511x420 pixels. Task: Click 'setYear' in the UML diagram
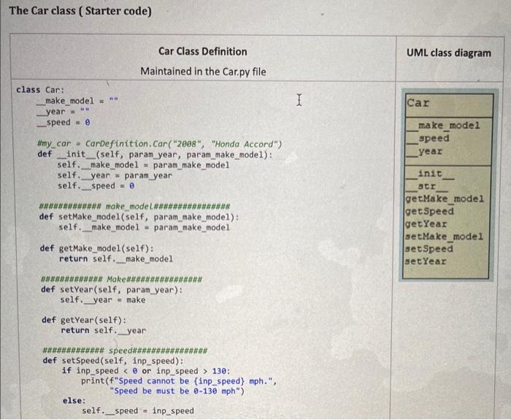pos(426,261)
